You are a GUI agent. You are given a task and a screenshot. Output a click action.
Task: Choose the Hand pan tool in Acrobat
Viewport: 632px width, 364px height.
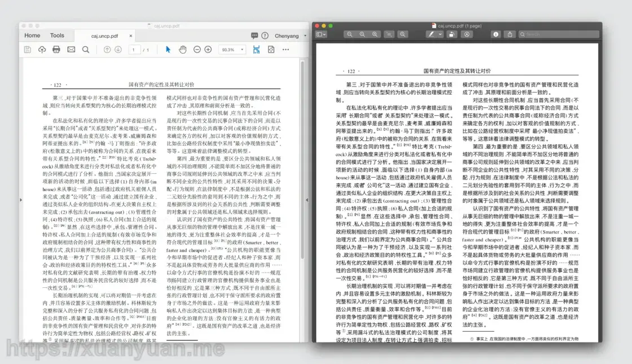[183, 50]
